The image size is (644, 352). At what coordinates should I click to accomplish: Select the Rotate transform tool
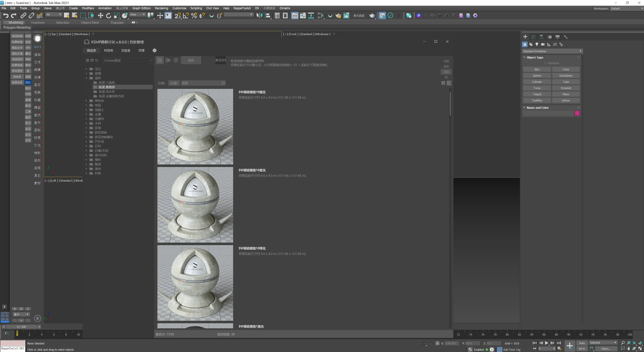pos(108,15)
